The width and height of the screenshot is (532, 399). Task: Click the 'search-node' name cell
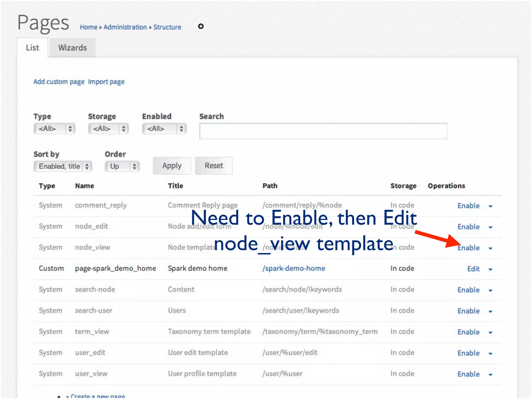click(x=95, y=289)
